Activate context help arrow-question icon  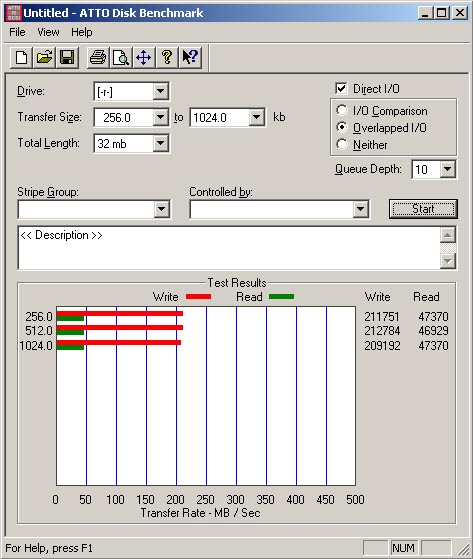190,57
